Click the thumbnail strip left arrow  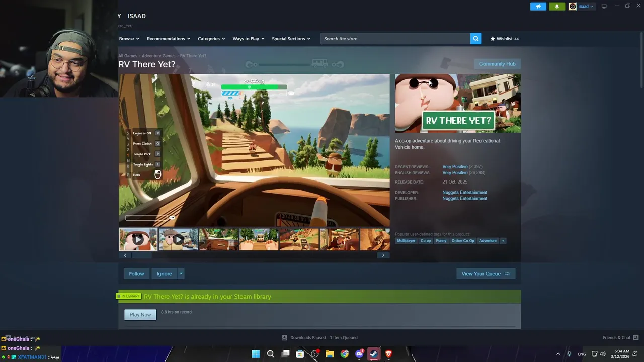(x=125, y=255)
